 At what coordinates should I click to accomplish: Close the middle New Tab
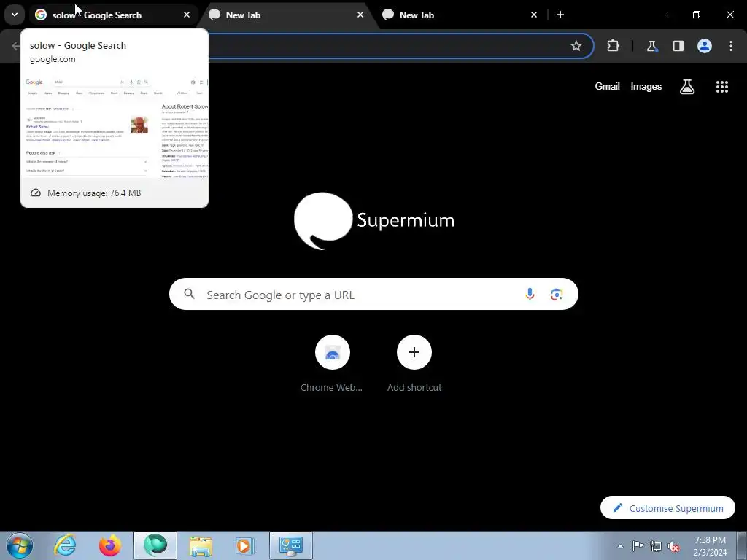(x=360, y=15)
